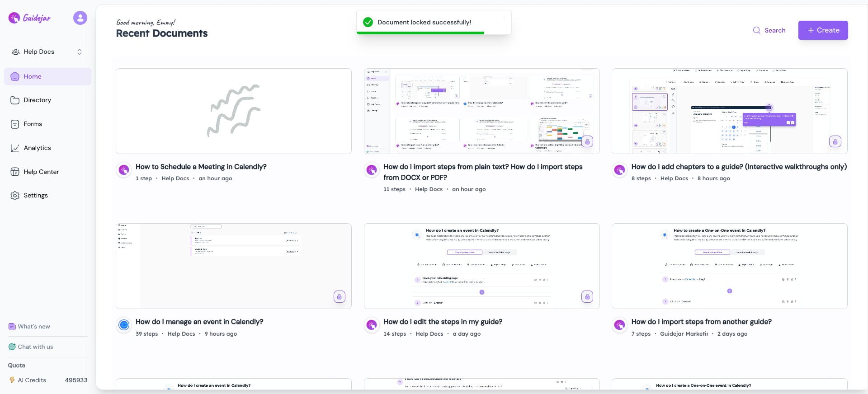Open the Forms section
The image size is (868, 394).
click(47, 124)
